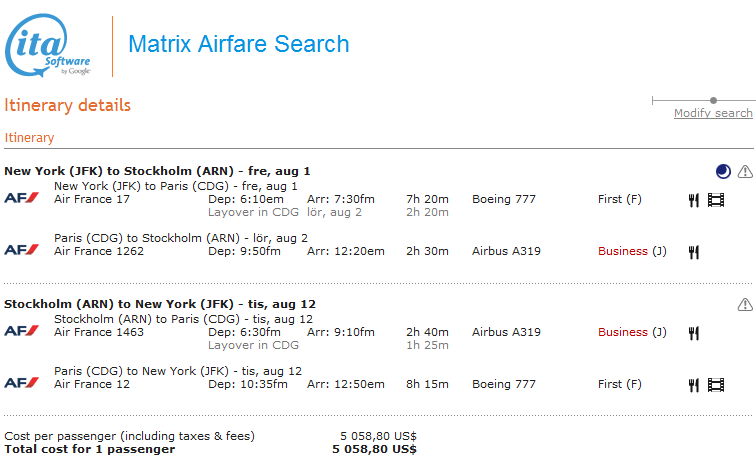Click the overnight moon icon for outbound trip

pyautogui.click(x=723, y=172)
